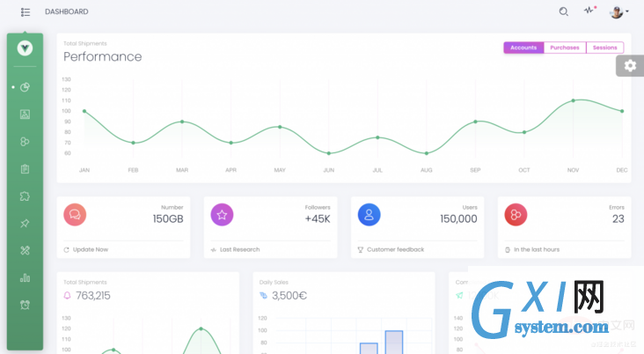Image resolution: width=644 pixels, height=354 pixels.
Task: Click the JAN data point on Performance chart
Action: (x=84, y=111)
